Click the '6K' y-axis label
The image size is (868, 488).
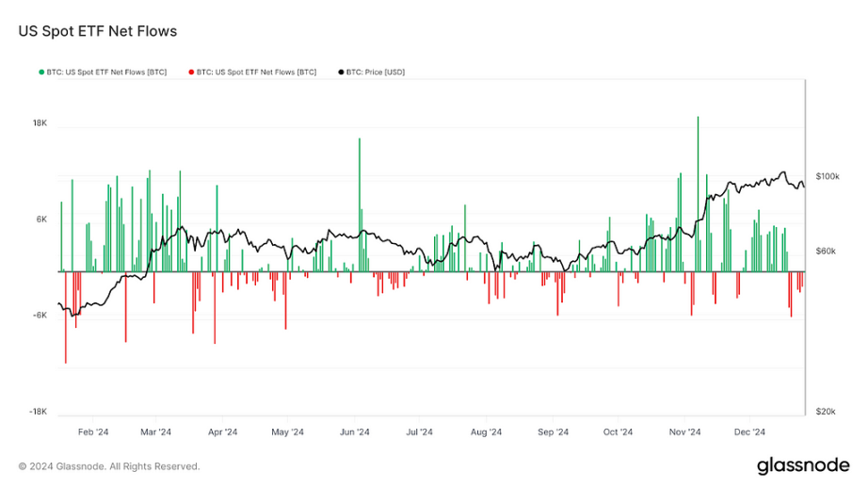click(42, 220)
